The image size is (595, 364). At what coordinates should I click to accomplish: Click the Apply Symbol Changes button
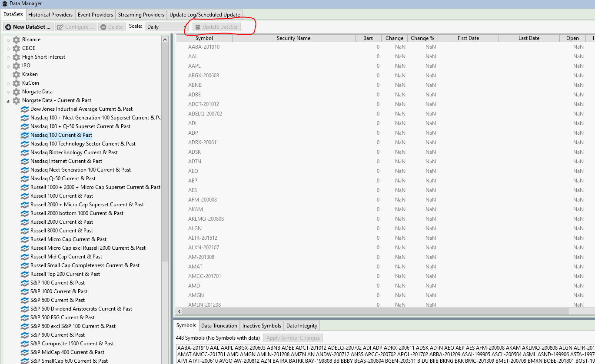coord(293,338)
